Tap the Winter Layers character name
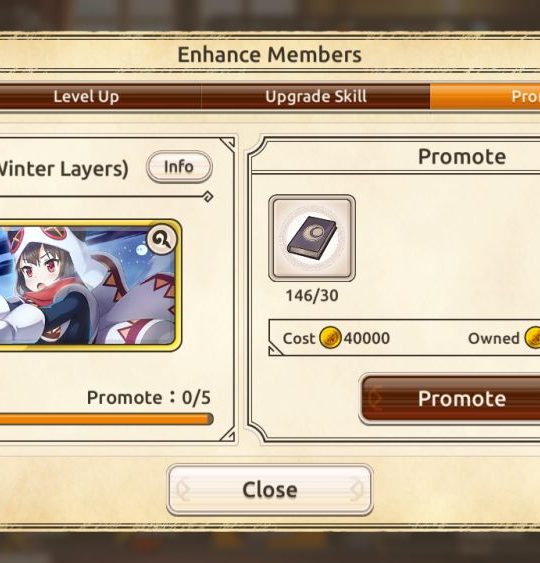The height and width of the screenshot is (563, 540). (64, 169)
